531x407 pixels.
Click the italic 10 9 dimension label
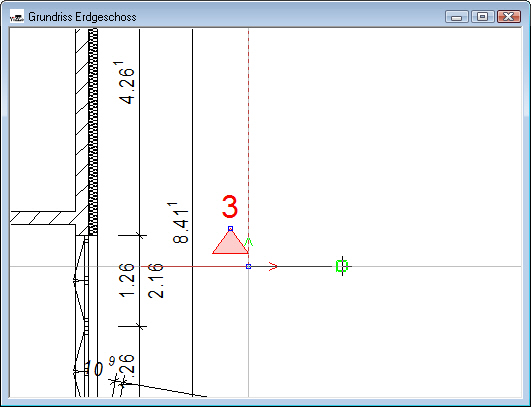point(99,366)
